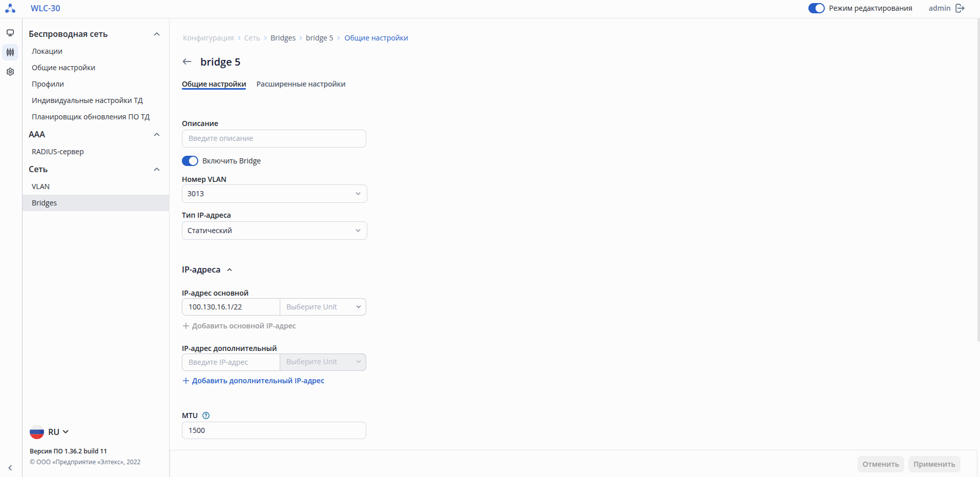The width and height of the screenshot is (980, 477).
Task: Click the Применить button
Action: pyautogui.click(x=934, y=464)
